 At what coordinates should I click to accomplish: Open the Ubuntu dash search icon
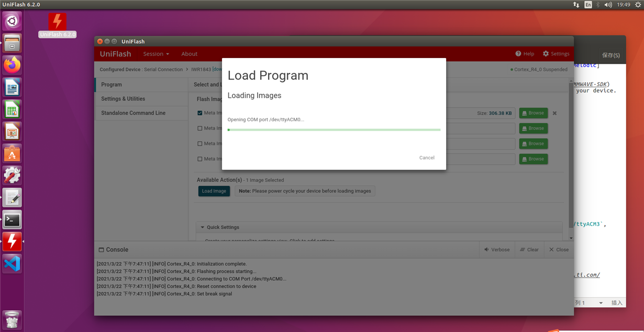tap(12, 21)
